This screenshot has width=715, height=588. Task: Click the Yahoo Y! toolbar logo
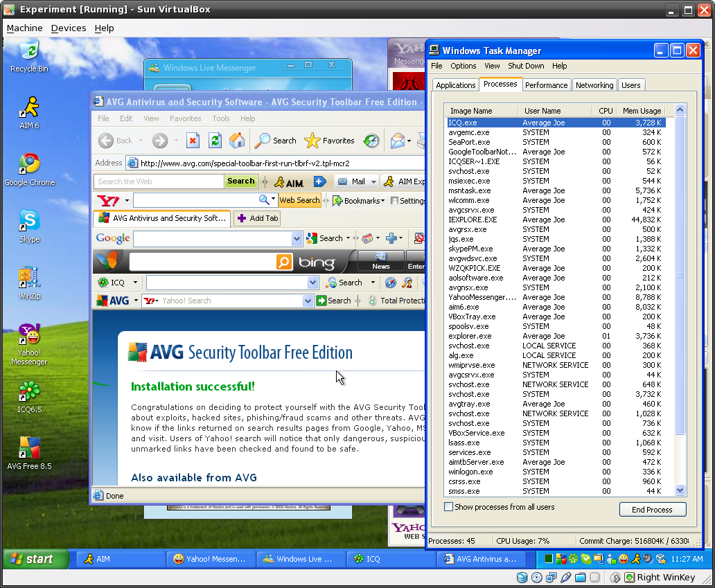click(108, 201)
